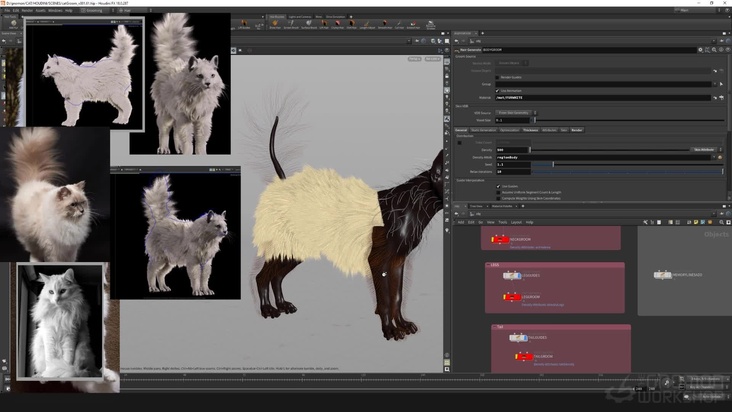This screenshot has width=732, height=412.
Task: Toggle the Use Animation checkbox
Action: pyautogui.click(x=497, y=91)
